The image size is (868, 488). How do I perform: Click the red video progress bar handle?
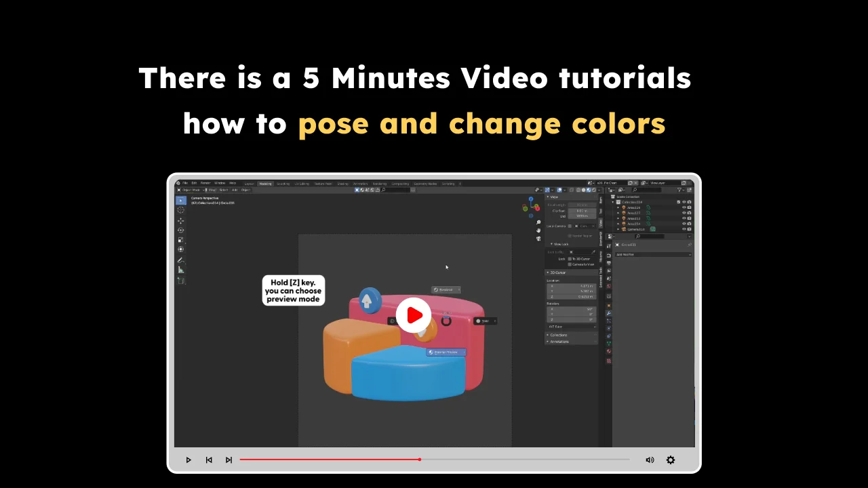click(419, 460)
